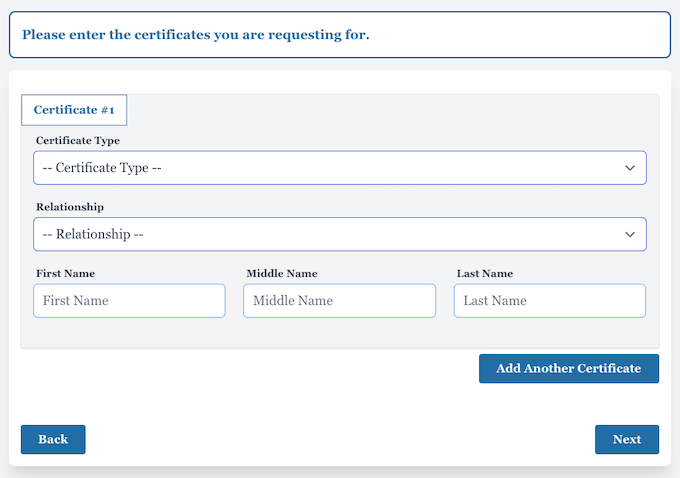
Task: Open the Certificate Type dropdown
Action: [340, 168]
